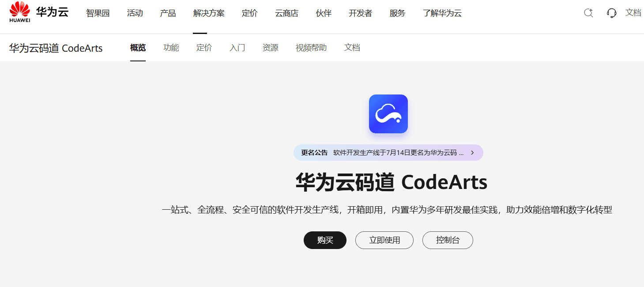This screenshot has width=644, height=287.
Task: Click the 一站式、全流程 description text
Action: pyautogui.click(x=387, y=210)
